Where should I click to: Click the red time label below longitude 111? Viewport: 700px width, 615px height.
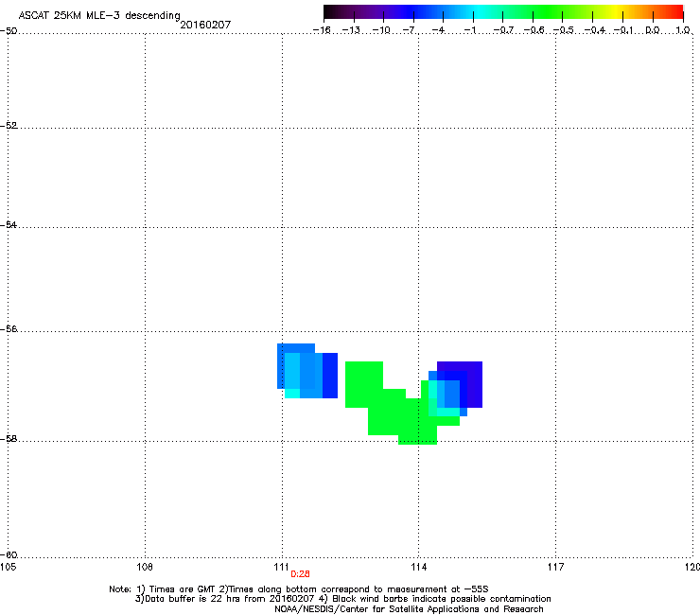click(300, 574)
